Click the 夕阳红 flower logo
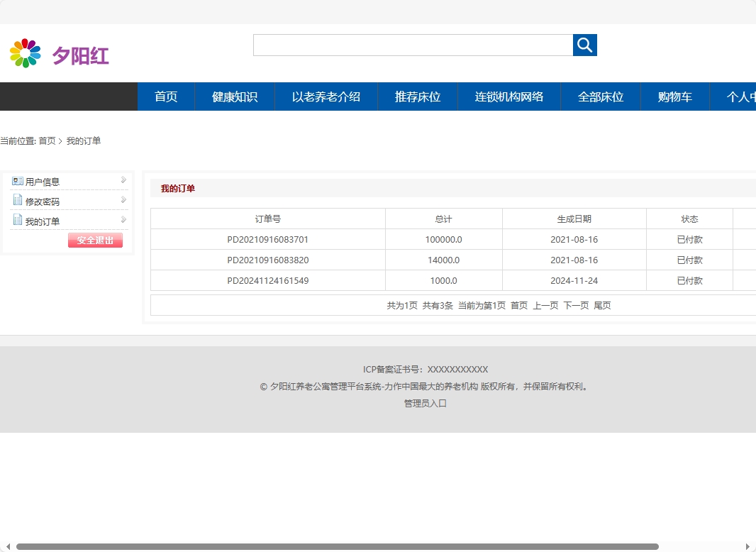756x552 pixels. 26,51
